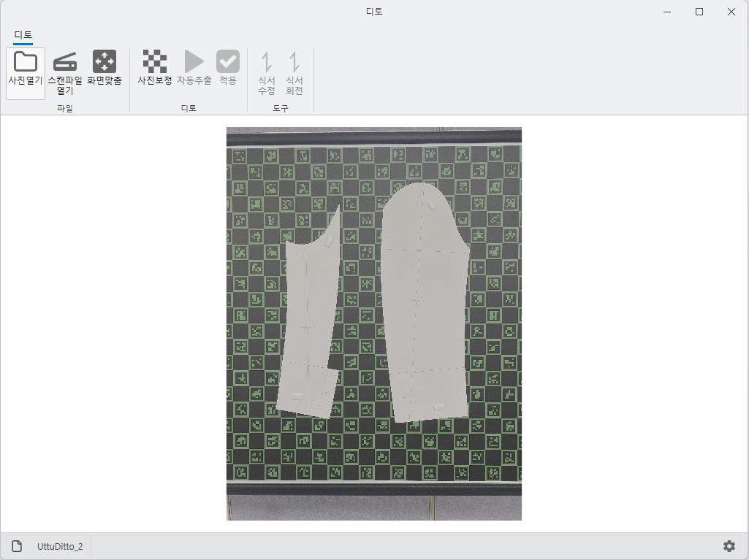Switch to the 디토 ribbon tab

tap(23, 35)
